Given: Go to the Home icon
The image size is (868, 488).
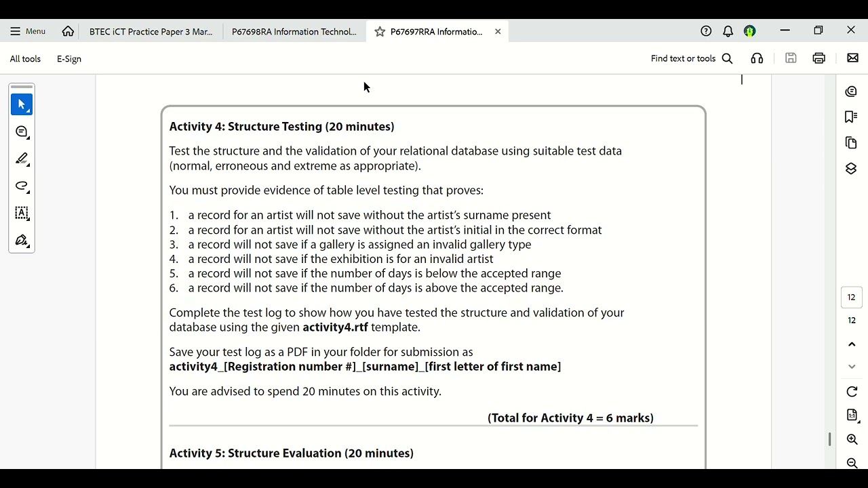Looking at the screenshot, I should click(68, 31).
